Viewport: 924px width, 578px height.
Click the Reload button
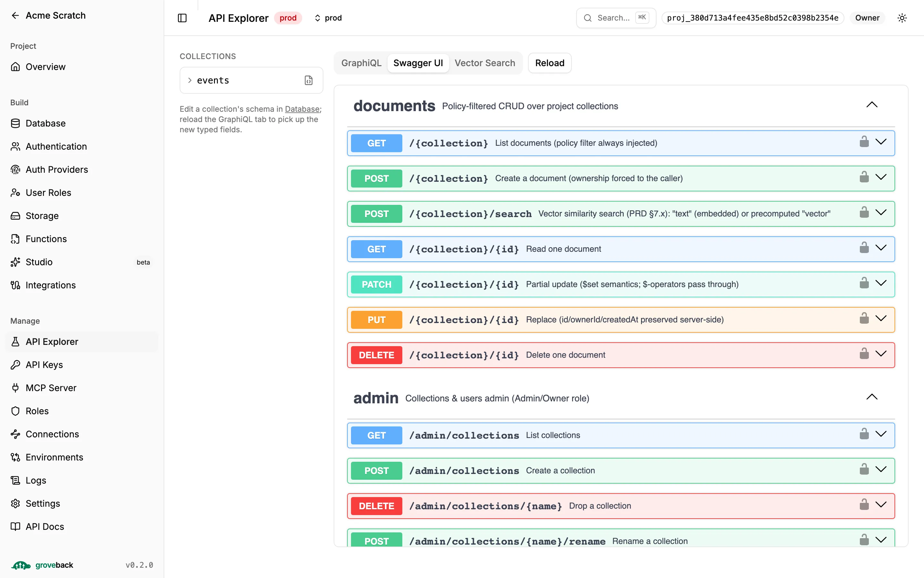click(550, 63)
